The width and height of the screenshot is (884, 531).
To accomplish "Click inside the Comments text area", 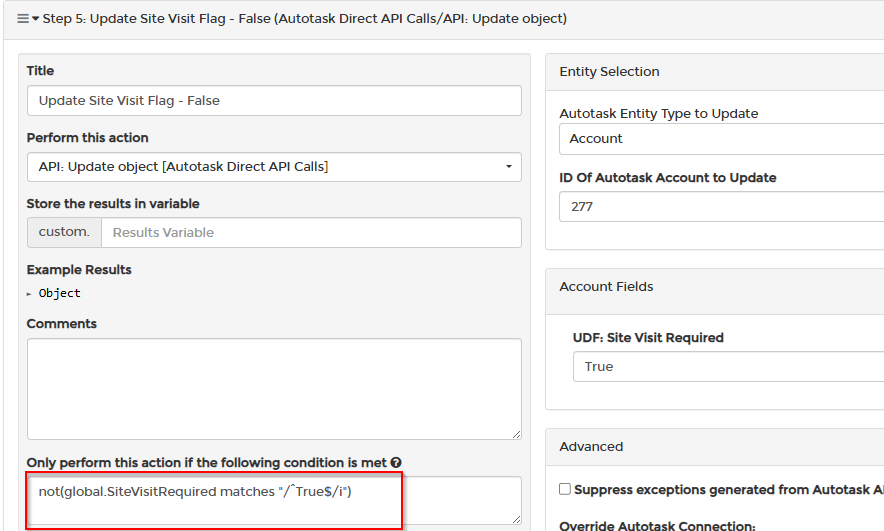I will click(x=274, y=389).
